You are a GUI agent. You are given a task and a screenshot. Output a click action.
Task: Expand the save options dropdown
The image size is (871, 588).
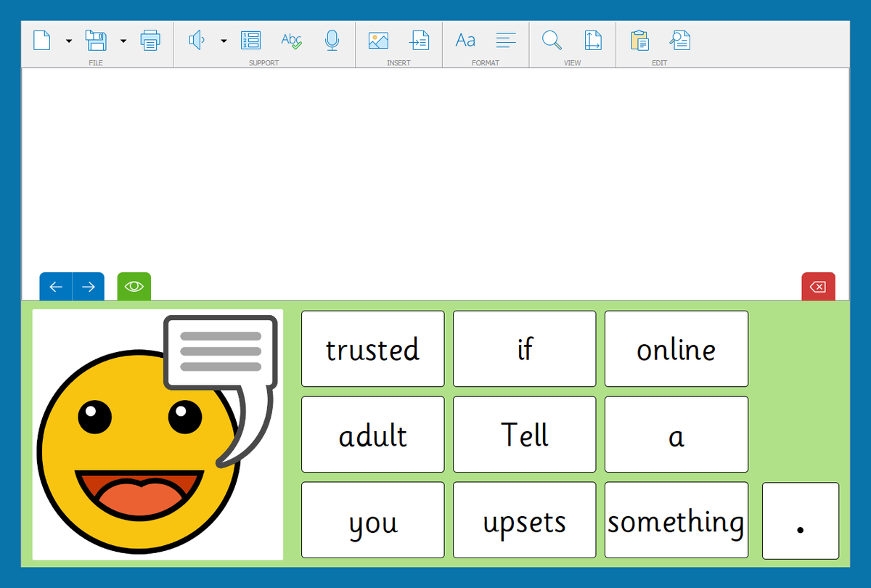coord(123,41)
